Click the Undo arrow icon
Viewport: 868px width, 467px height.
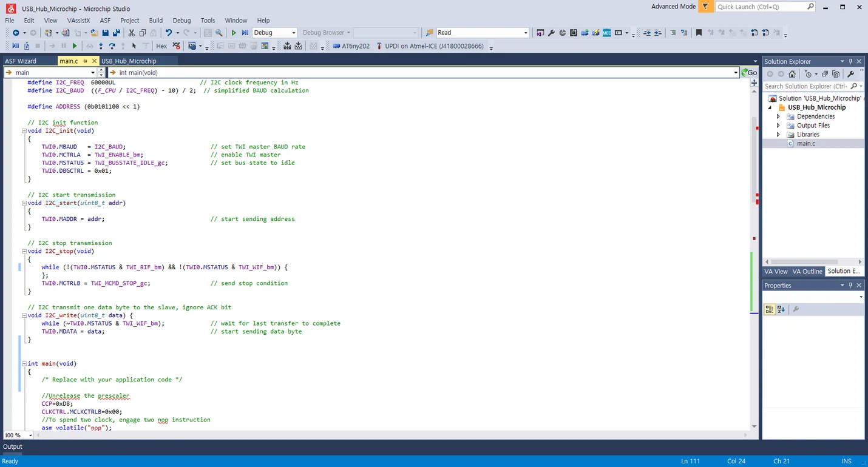(x=169, y=33)
